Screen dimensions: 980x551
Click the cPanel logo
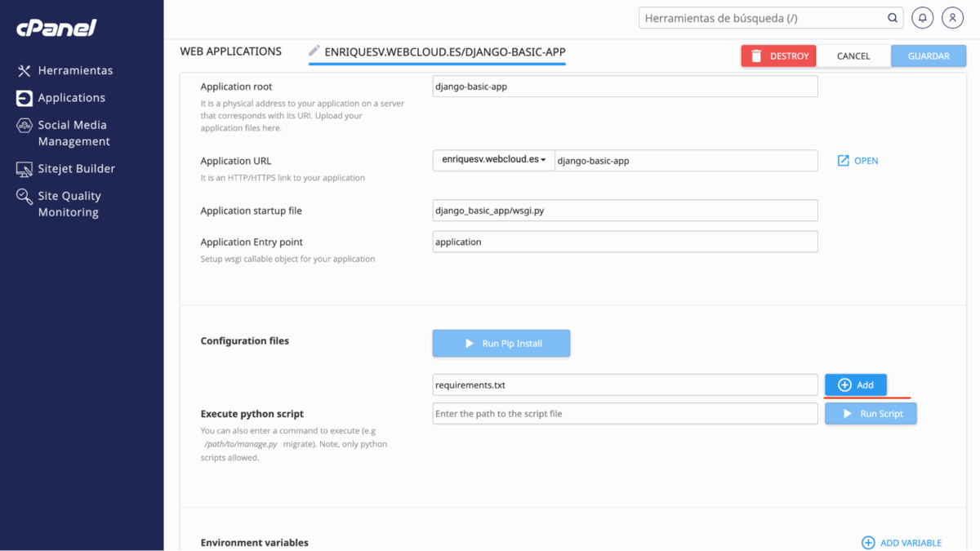pyautogui.click(x=56, y=29)
